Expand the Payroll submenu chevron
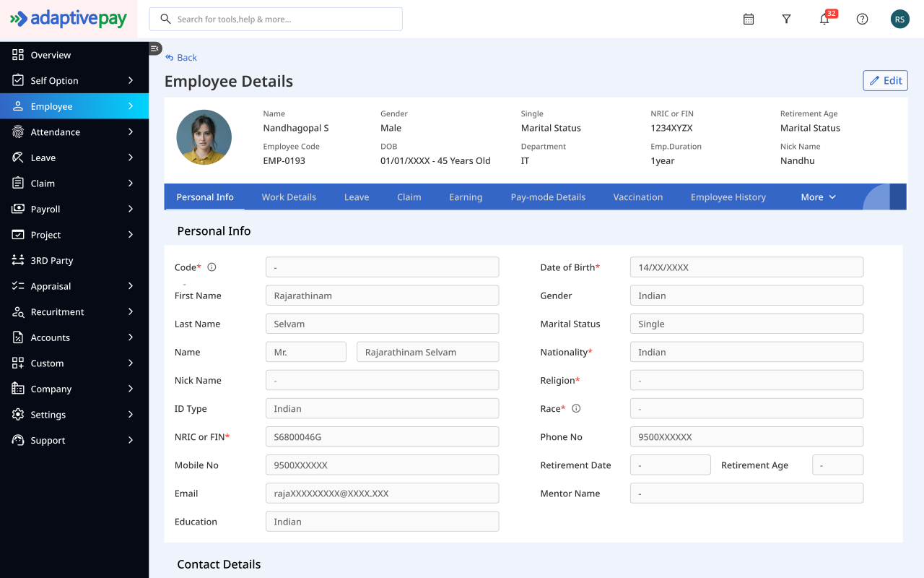This screenshot has height=578, width=924. (131, 209)
